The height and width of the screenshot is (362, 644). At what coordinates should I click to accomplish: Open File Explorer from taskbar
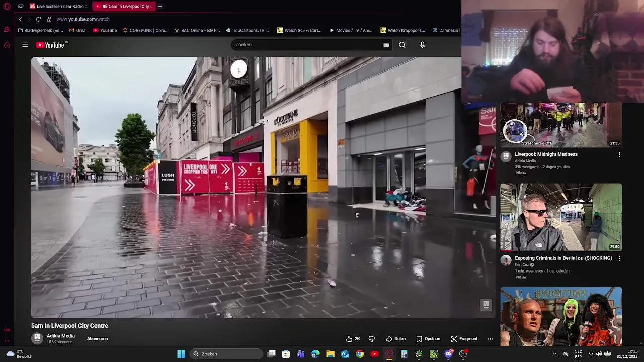tap(330, 354)
